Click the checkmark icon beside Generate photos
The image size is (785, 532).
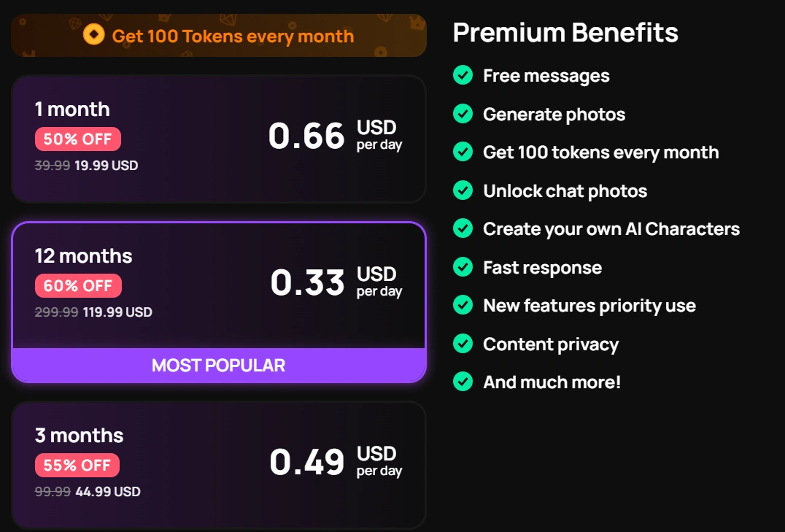(x=463, y=114)
